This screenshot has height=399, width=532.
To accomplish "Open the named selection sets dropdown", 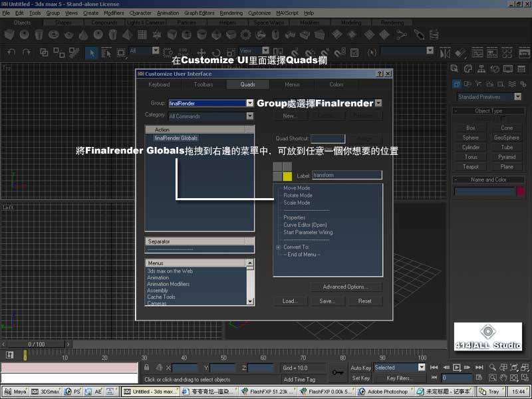I will point(430,51).
